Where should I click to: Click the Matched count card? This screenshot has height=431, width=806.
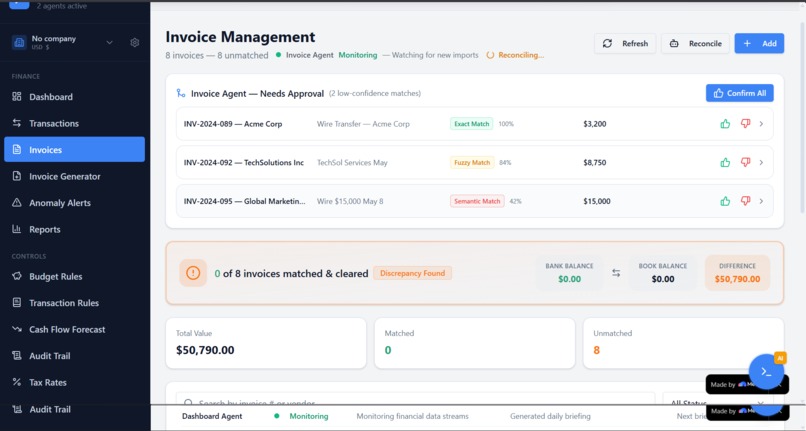(x=474, y=343)
